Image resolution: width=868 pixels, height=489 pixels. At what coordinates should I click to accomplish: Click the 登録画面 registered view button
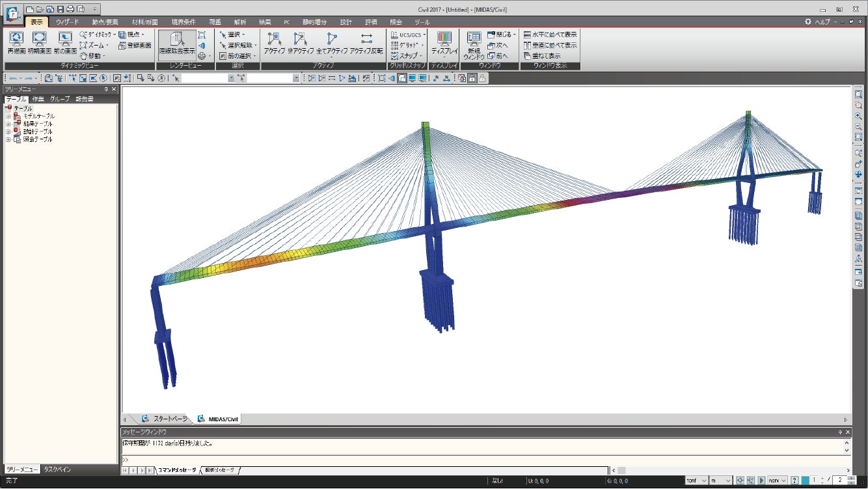pos(135,46)
